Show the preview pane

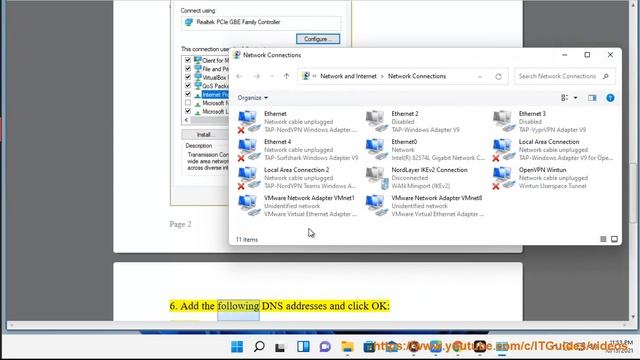[592, 98]
